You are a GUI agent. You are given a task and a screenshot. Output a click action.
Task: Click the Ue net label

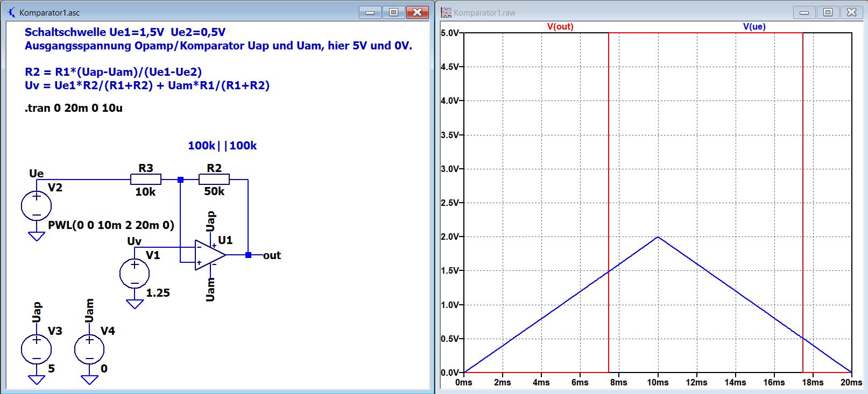coord(37,174)
